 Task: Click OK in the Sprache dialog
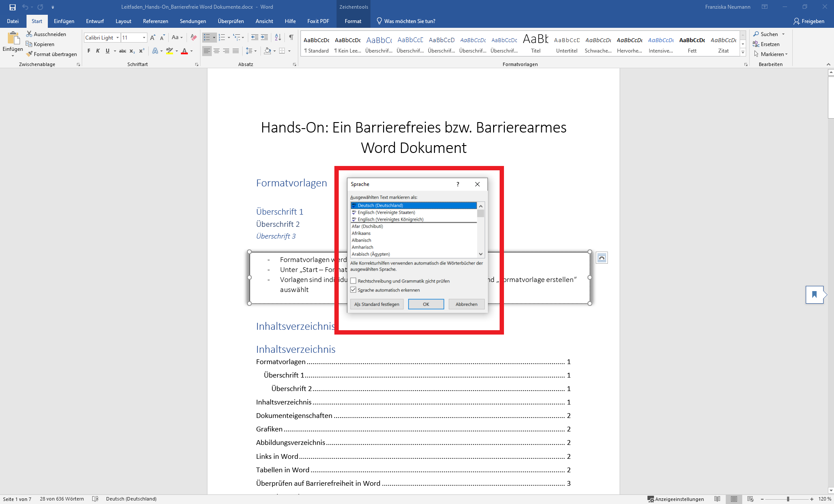click(426, 304)
